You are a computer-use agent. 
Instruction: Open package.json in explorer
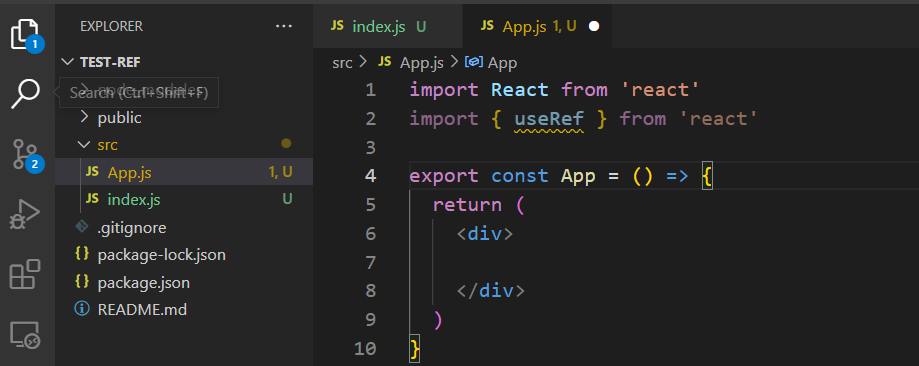pos(183,283)
